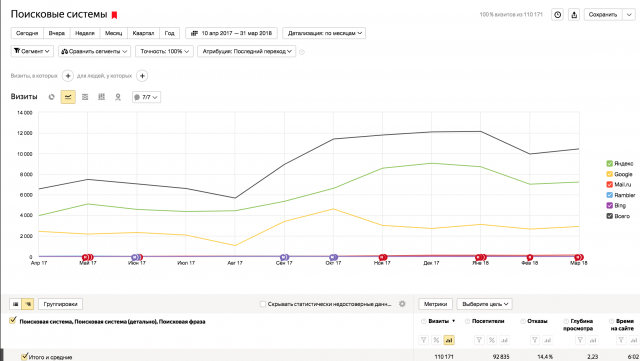Click the total visits value 110 171 in the table
Image resolution: width=640 pixels, height=361 pixels.
[x=444, y=357]
